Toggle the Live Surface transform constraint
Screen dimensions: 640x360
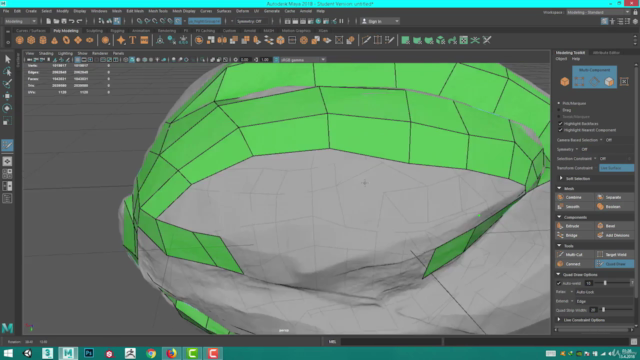coord(616,168)
